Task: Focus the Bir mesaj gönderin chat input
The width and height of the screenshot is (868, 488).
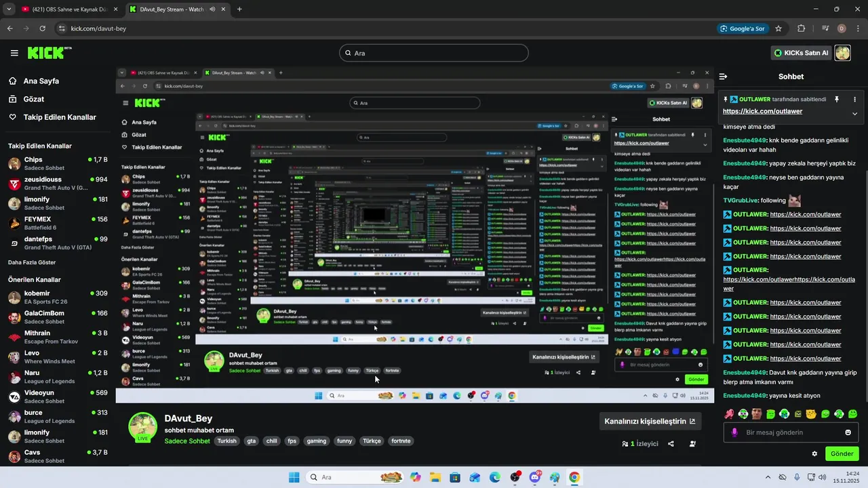Action: pos(791,432)
